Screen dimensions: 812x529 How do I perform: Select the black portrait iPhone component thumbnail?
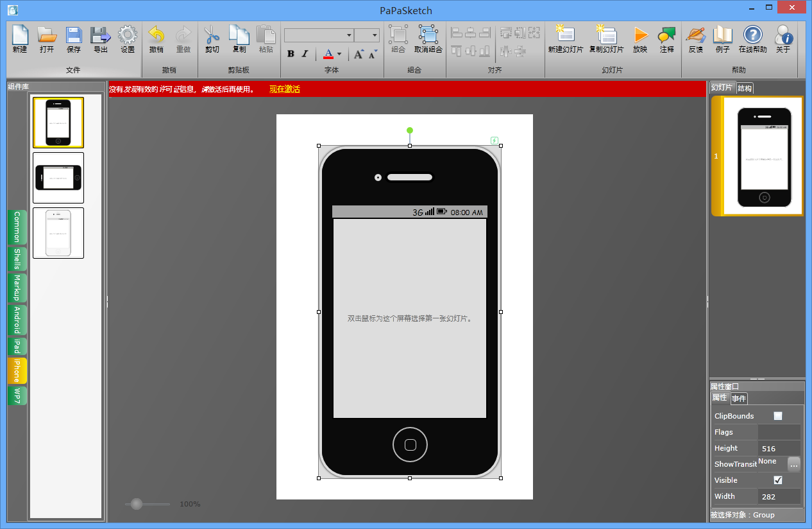pyautogui.click(x=58, y=123)
